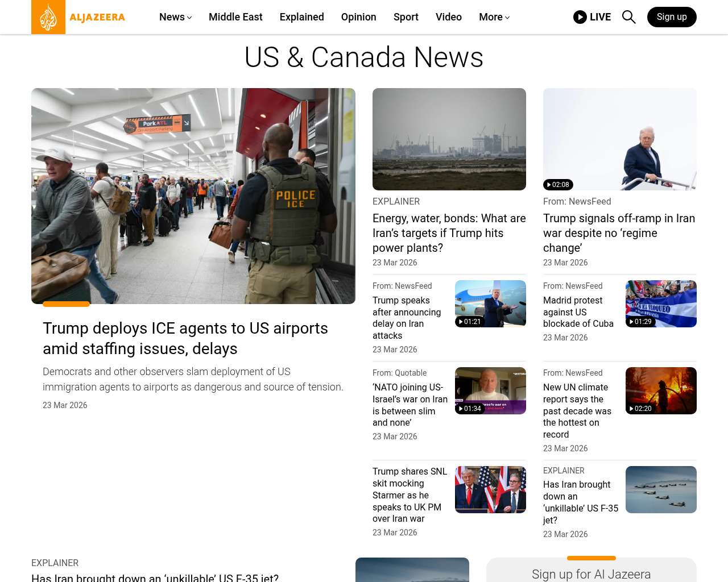The image size is (728, 582).
Task: Click the hazy power plant skyline image
Action: (x=449, y=139)
